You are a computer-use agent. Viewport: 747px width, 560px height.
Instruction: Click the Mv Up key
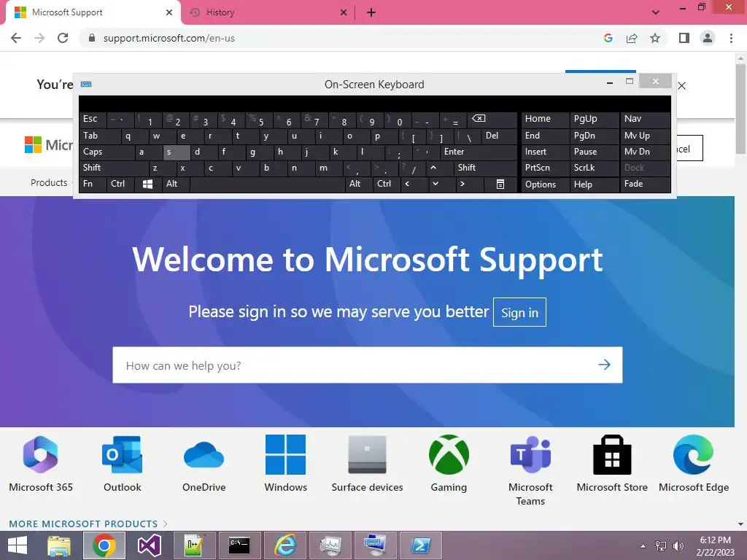[x=645, y=136]
